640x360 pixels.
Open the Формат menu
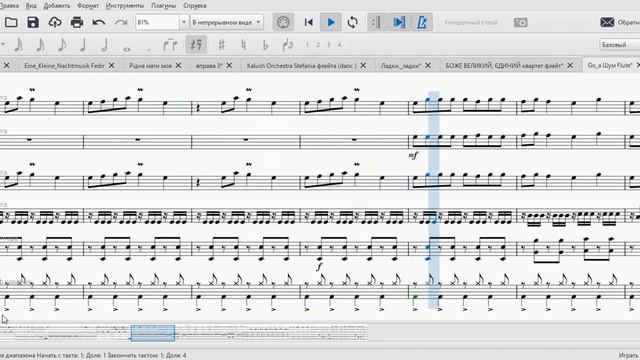pos(87,6)
